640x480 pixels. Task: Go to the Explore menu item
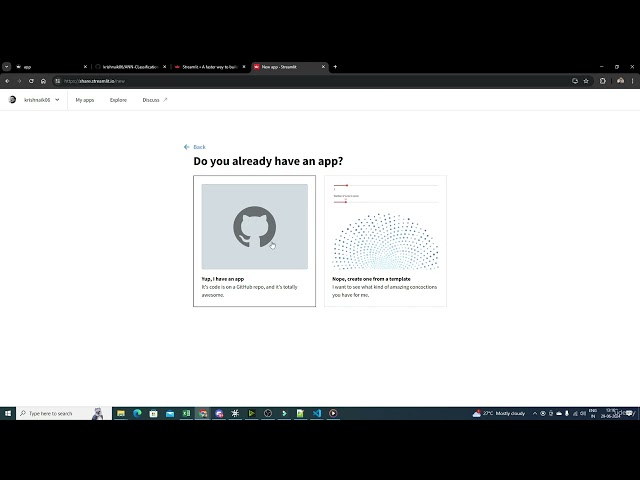point(118,100)
